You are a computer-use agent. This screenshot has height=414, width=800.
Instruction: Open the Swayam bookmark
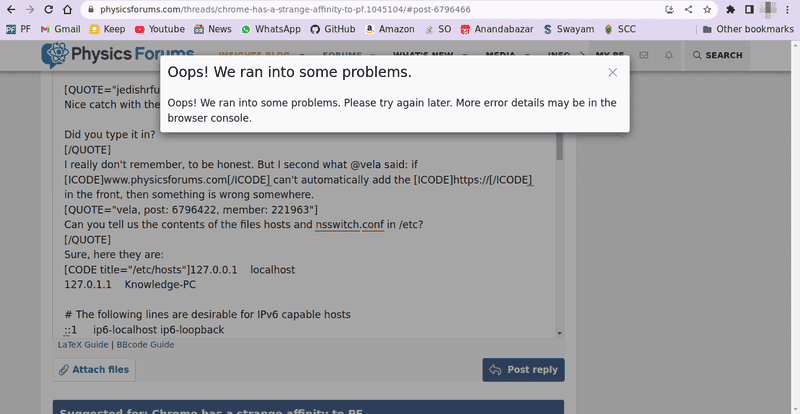click(568, 29)
